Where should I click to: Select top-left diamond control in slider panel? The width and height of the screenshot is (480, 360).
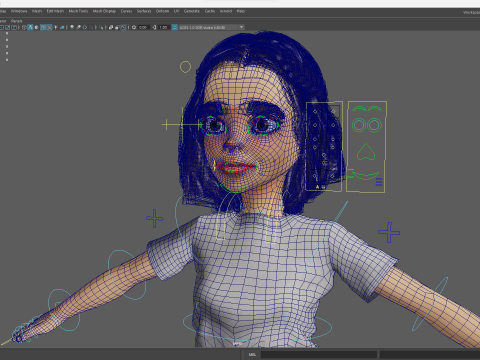[315, 112]
